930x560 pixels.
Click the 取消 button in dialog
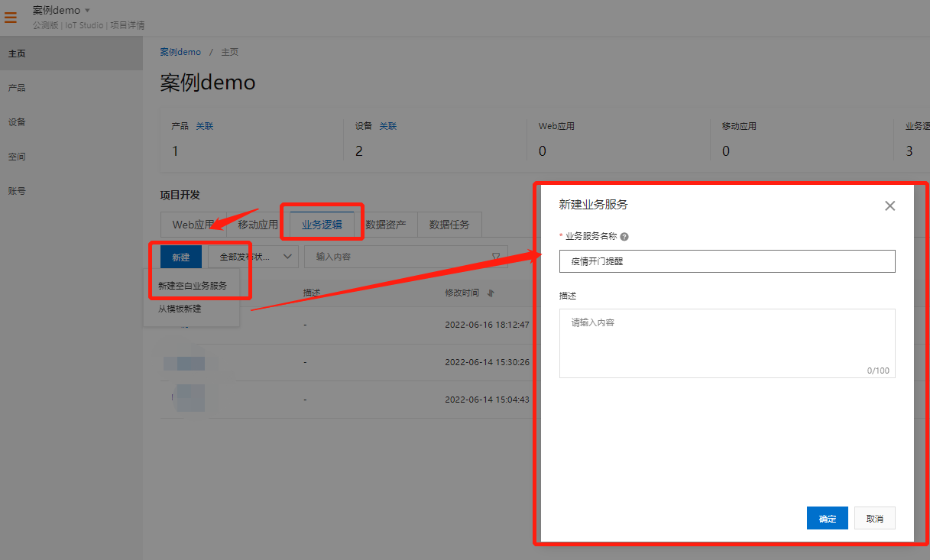[x=875, y=518]
